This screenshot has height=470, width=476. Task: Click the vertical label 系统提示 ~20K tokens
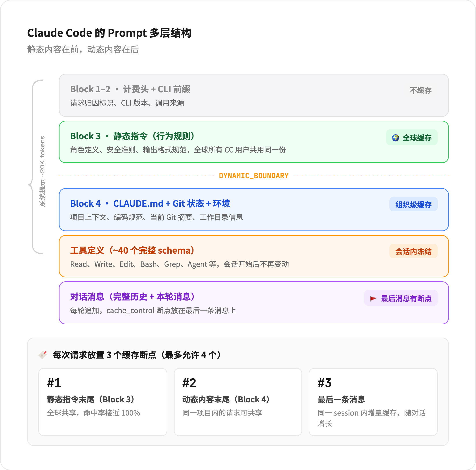(x=42, y=171)
